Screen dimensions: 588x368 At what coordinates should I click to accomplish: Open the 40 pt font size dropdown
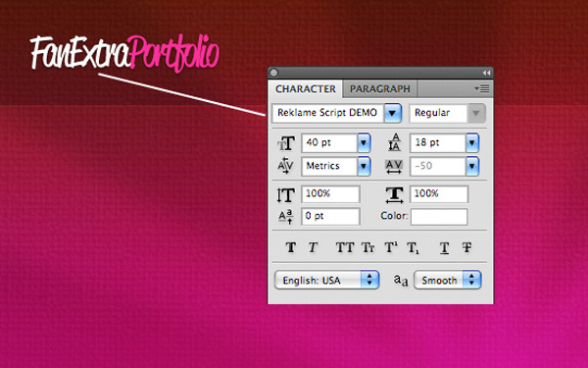point(364,143)
